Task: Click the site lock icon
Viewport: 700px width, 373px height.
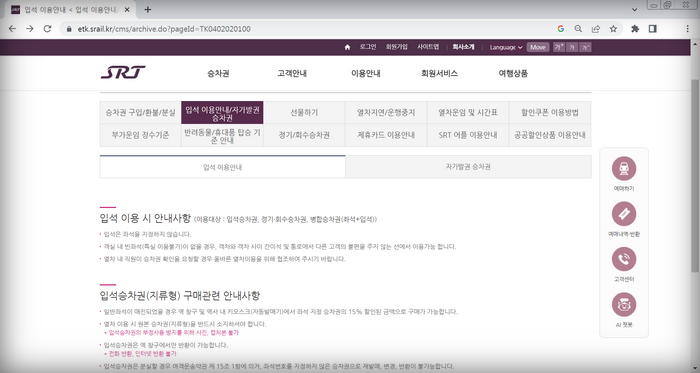Action: [69, 29]
